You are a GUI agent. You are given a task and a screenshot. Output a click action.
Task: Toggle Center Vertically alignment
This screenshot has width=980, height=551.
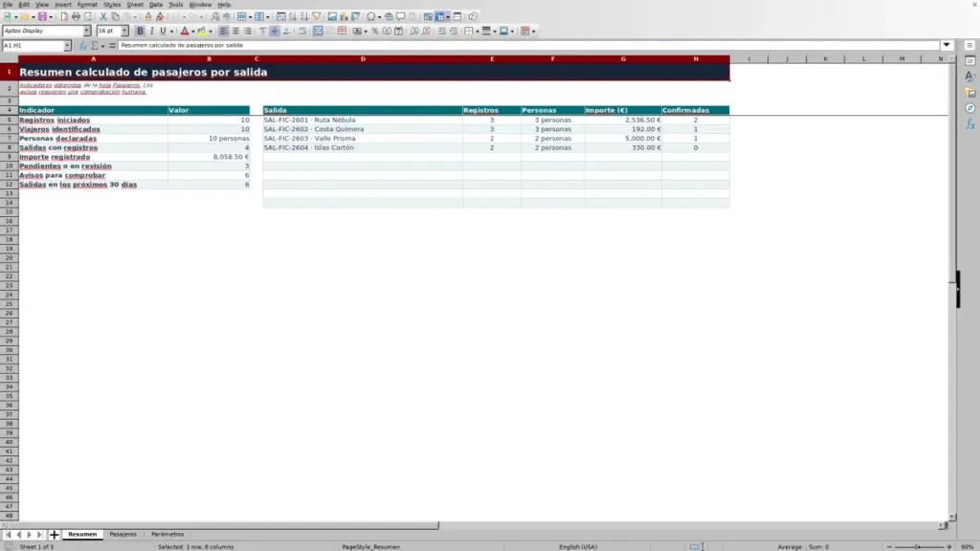pos(275,31)
